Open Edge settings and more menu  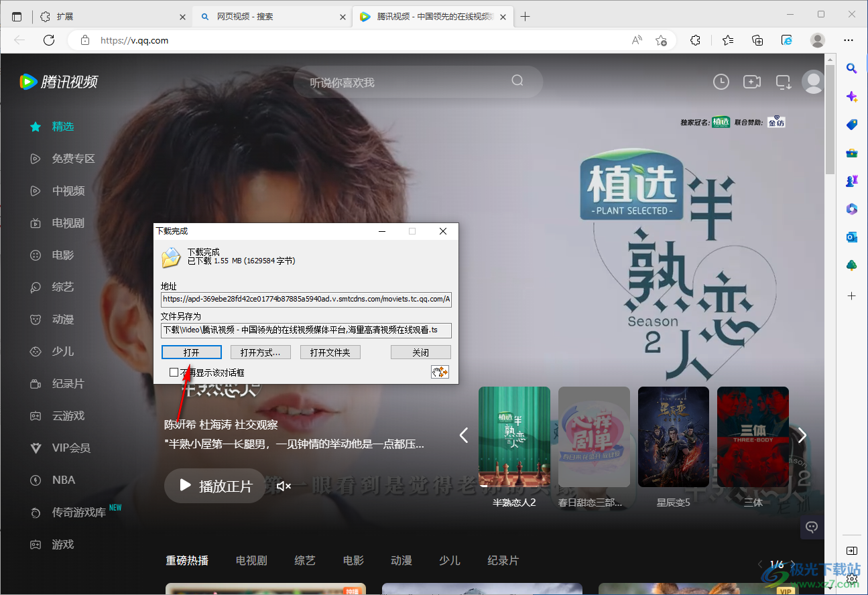coord(848,40)
